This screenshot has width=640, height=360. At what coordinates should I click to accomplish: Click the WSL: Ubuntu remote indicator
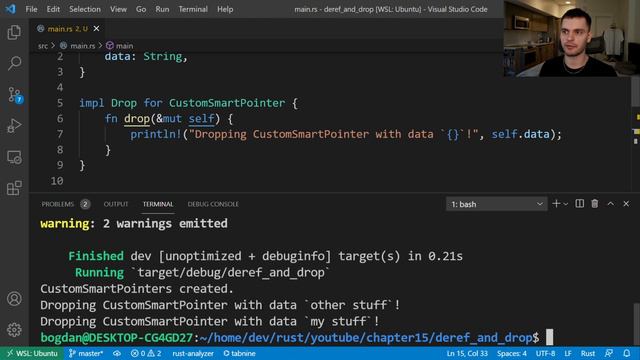32,353
